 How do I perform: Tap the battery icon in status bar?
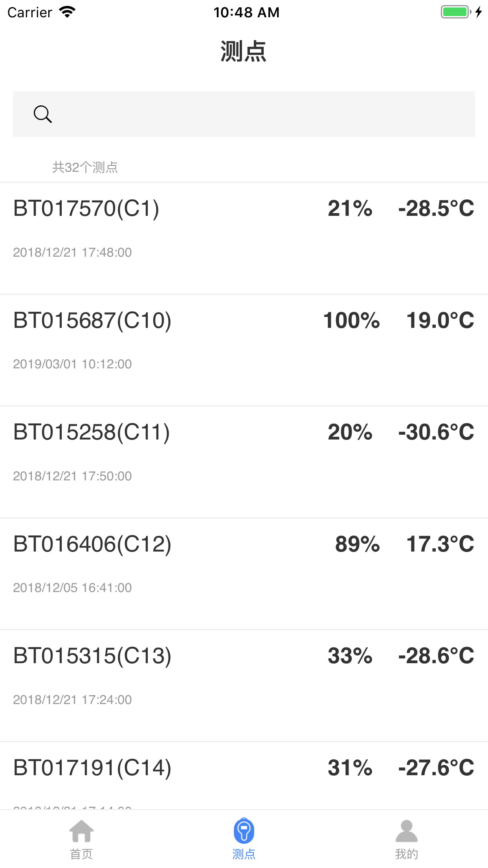tap(456, 12)
